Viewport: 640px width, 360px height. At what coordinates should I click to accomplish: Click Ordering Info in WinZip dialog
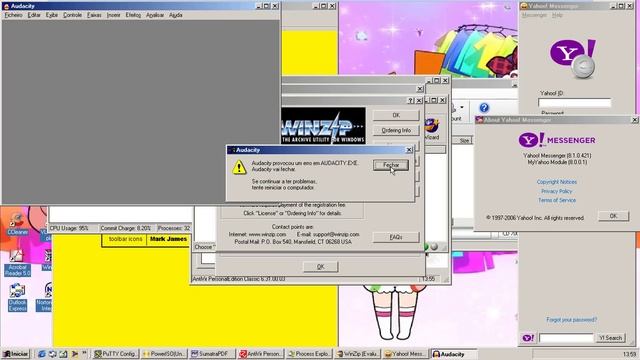click(x=396, y=131)
